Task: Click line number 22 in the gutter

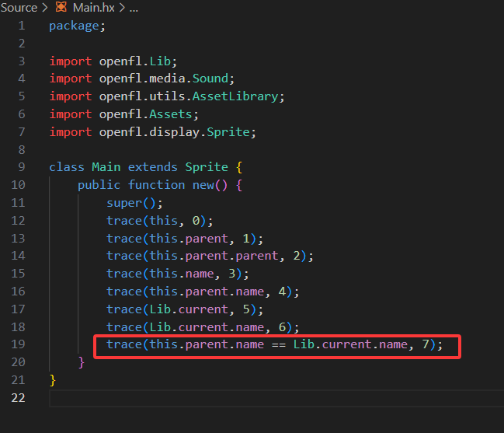Action: pyautogui.click(x=18, y=398)
